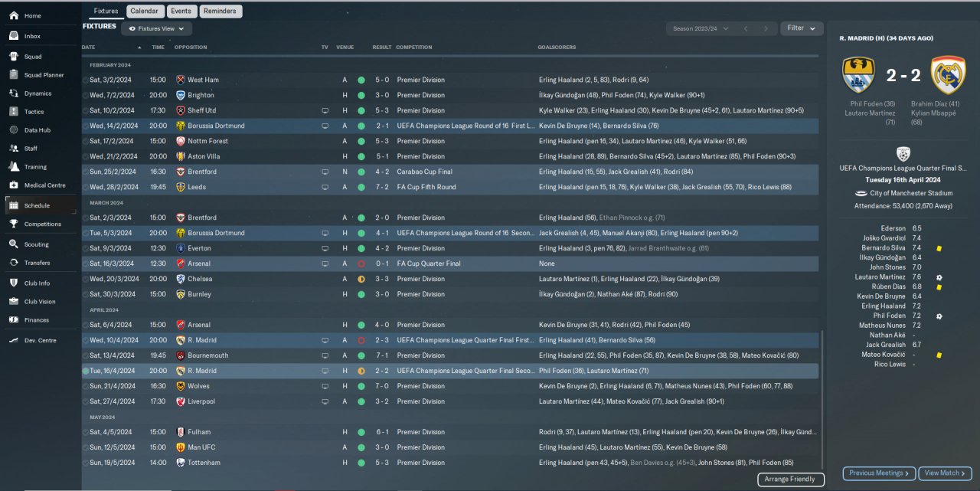Screen dimensions: 980x491
Task: Open the Scouting magnifier icon
Action: point(14,244)
